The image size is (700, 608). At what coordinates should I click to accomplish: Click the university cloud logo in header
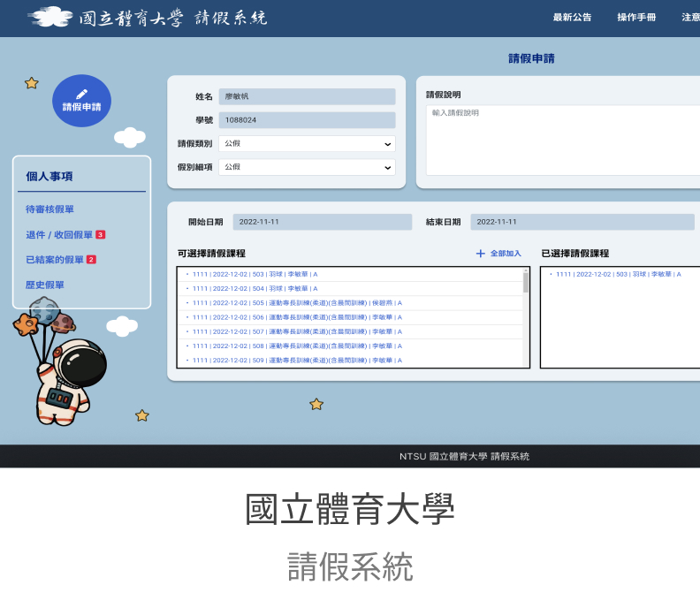50,17
